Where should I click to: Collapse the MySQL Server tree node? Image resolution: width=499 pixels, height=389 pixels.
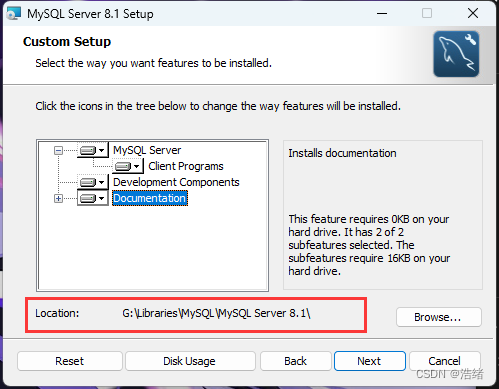point(58,151)
